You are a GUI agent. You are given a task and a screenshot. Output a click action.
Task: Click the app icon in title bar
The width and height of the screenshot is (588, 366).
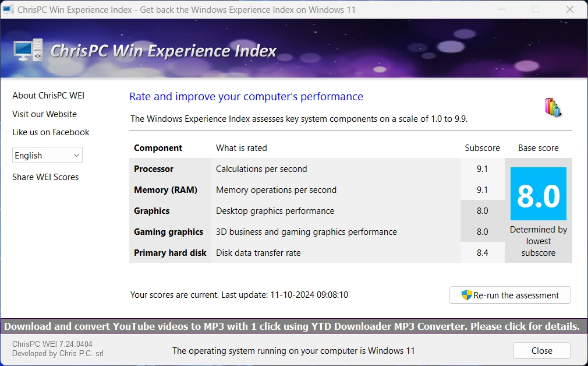coord(8,9)
